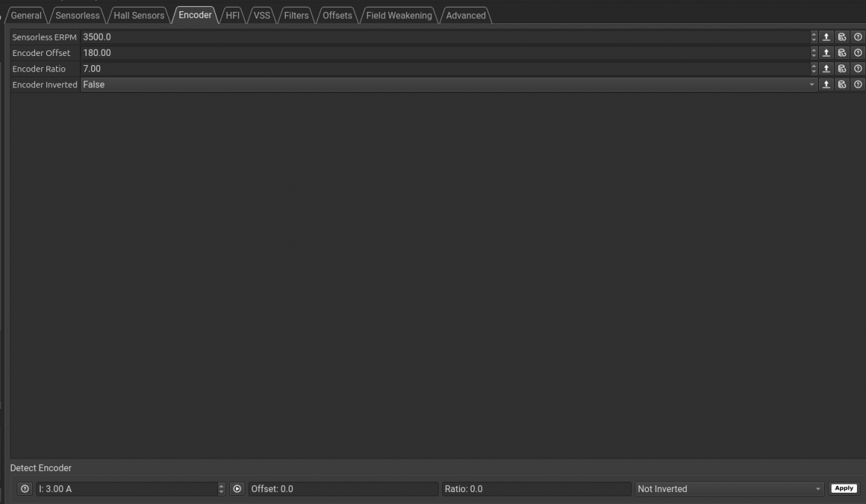Open the Encoder Inverted False dropdown
This screenshot has height=504, width=866.
[449, 85]
